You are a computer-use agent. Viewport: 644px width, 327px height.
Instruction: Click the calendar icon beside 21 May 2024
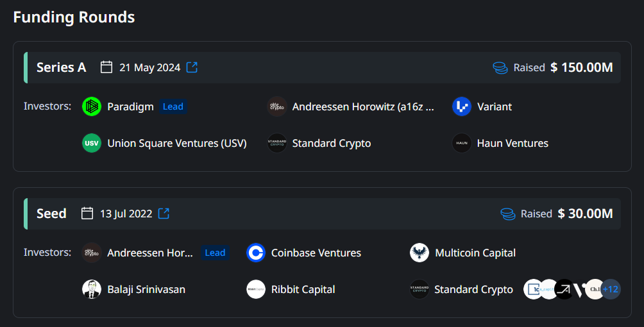click(x=106, y=67)
